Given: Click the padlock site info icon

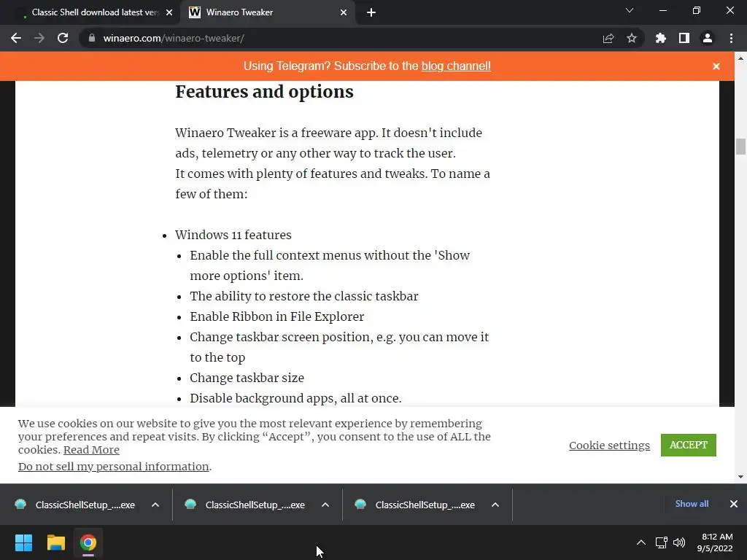Looking at the screenshot, I should (x=91, y=38).
